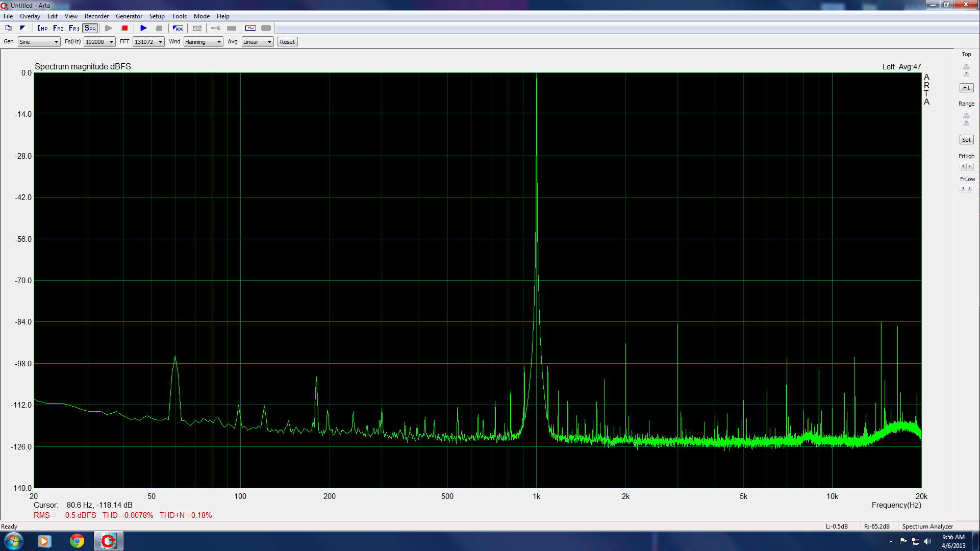Viewport: 980px width, 551px height.
Task: Click the Set range button
Action: click(966, 140)
